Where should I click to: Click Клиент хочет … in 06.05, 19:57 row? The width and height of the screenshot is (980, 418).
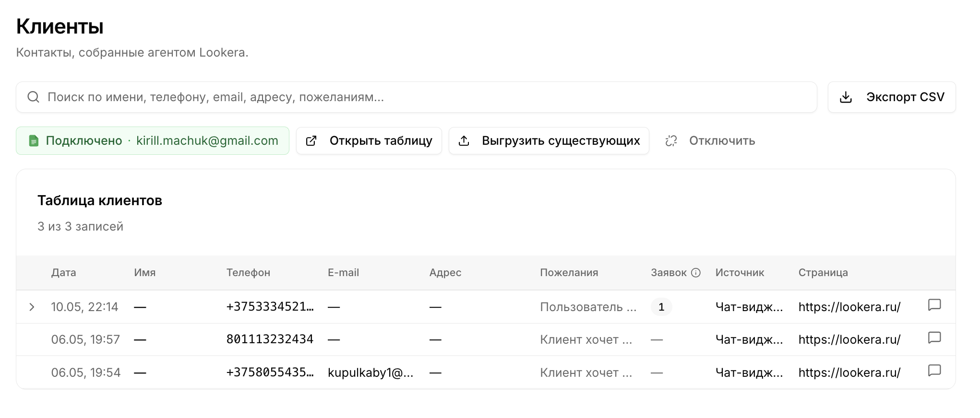(x=586, y=339)
